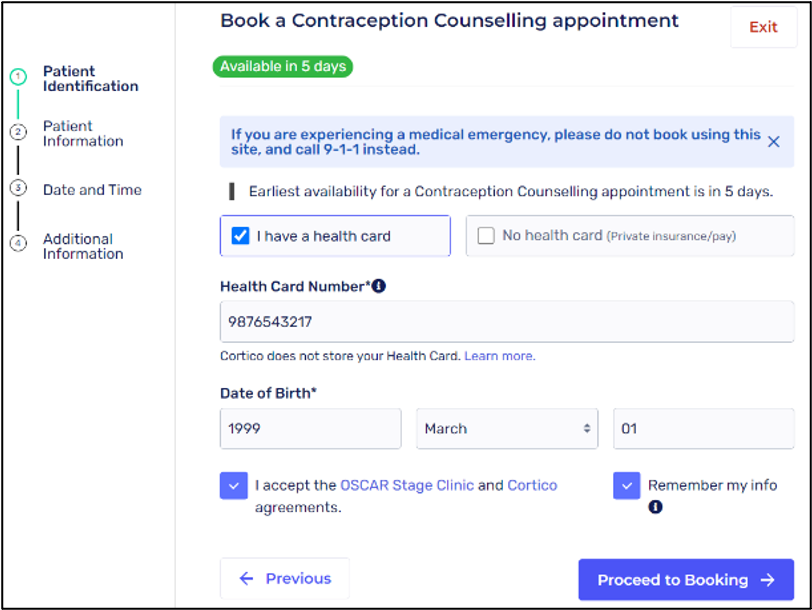
Task: Click Proceed to Booking button
Action: [x=686, y=580]
